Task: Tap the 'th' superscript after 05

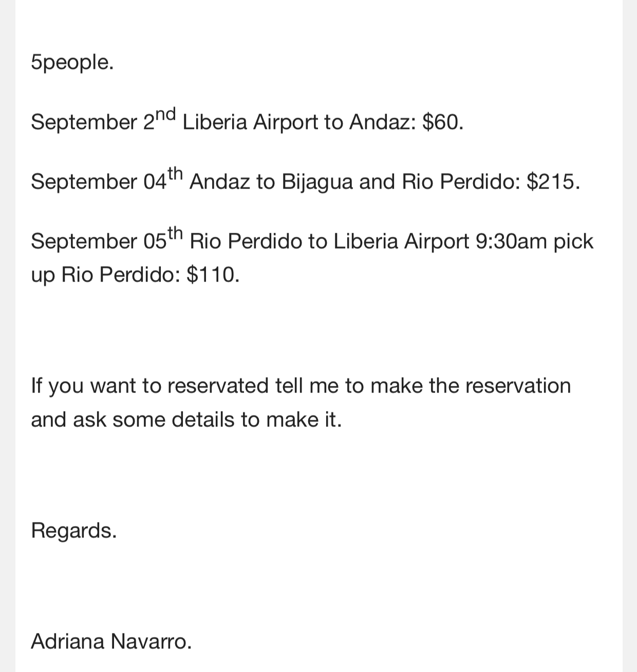Action: 175,233
